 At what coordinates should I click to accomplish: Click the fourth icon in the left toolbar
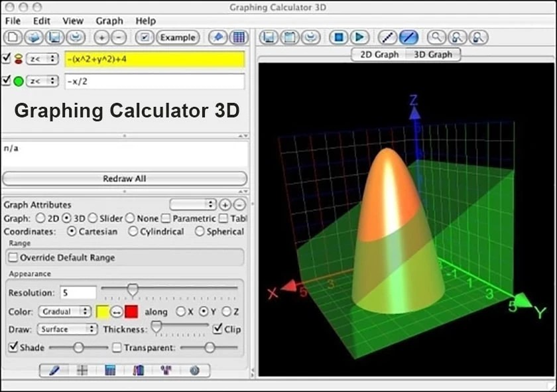(76, 37)
